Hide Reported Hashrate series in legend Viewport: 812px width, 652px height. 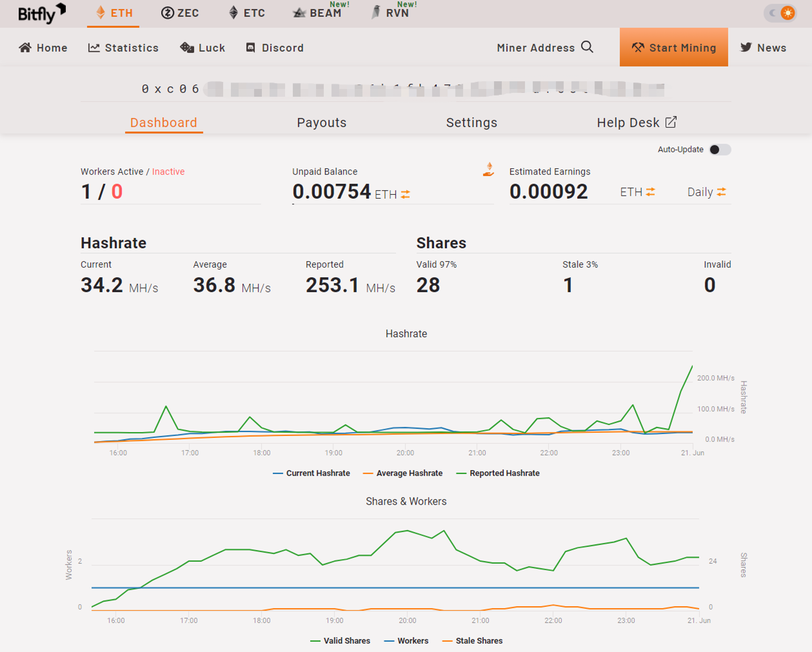tap(498, 473)
